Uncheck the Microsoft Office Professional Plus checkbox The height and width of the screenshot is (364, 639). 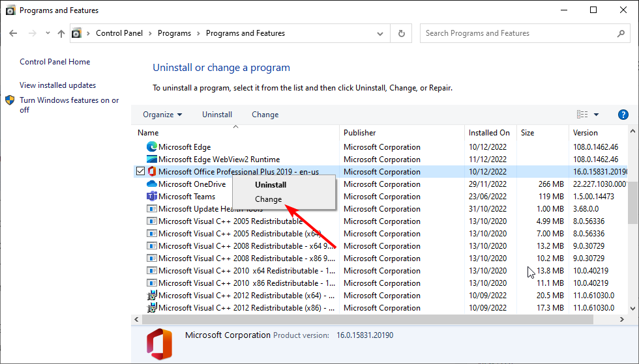pyautogui.click(x=140, y=172)
